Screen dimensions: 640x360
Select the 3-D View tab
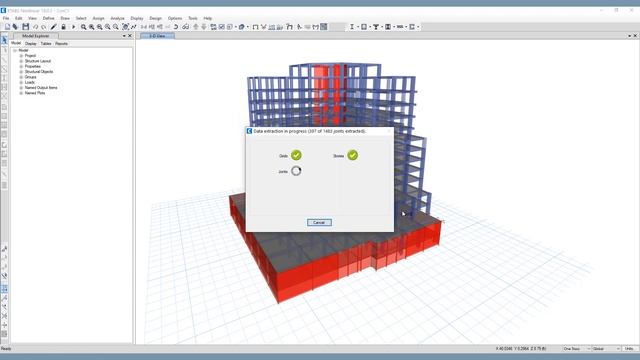157,36
